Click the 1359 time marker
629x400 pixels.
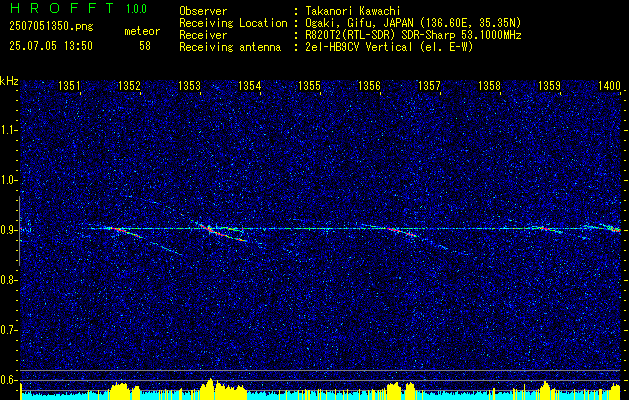point(549,85)
